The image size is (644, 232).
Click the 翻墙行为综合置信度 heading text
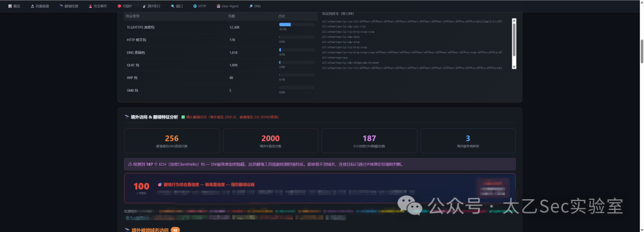click(209, 184)
